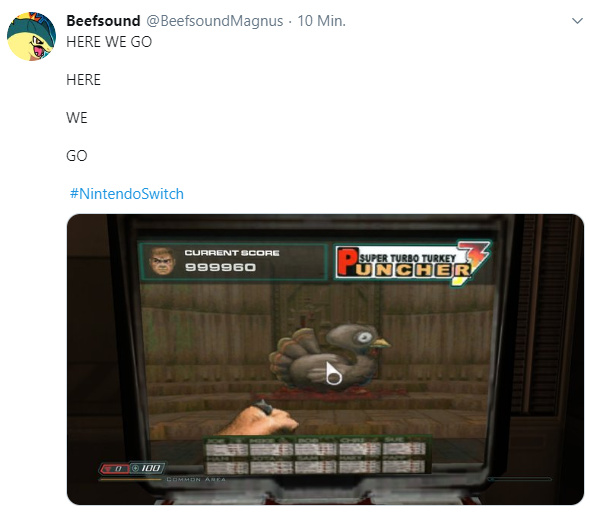Open the tweet options chevron menu
The image size is (590, 516).
click(x=577, y=21)
